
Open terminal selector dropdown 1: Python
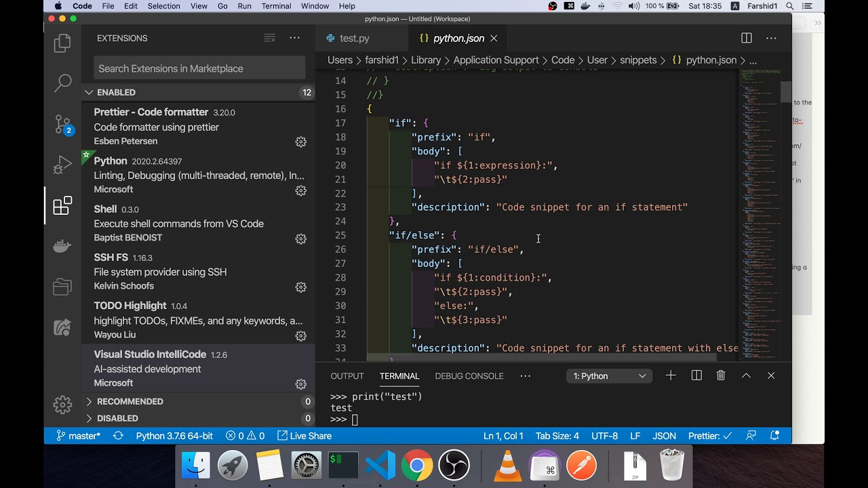609,376
